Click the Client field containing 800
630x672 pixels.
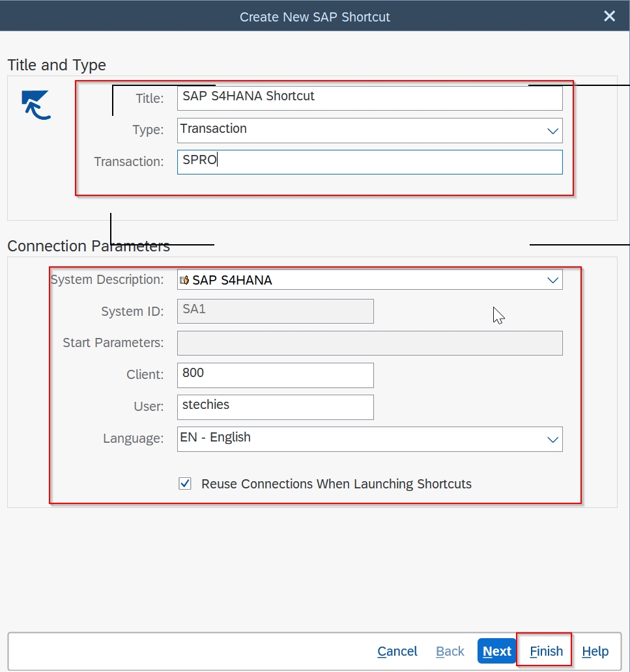tap(274, 375)
